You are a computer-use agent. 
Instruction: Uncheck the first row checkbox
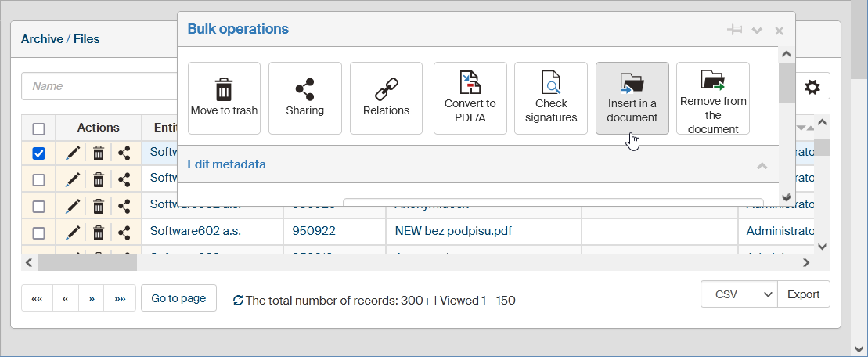(38, 154)
